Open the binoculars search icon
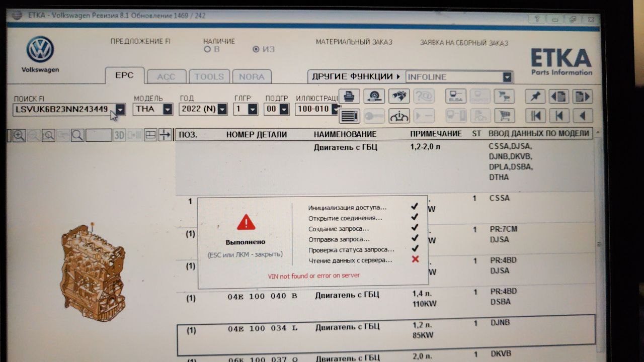The image size is (644, 362). coord(398,97)
